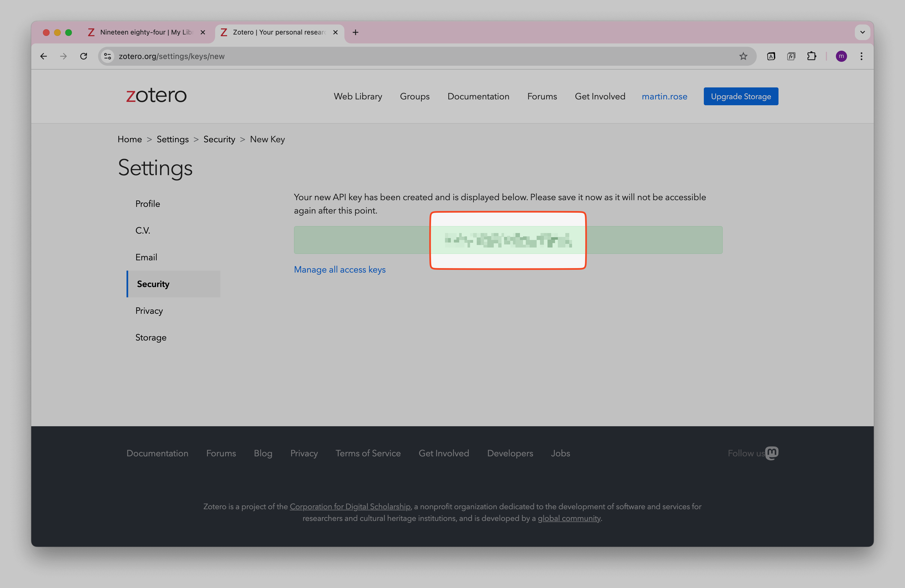
Task: Open Web Library in top navigation
Action: point(358,97)
